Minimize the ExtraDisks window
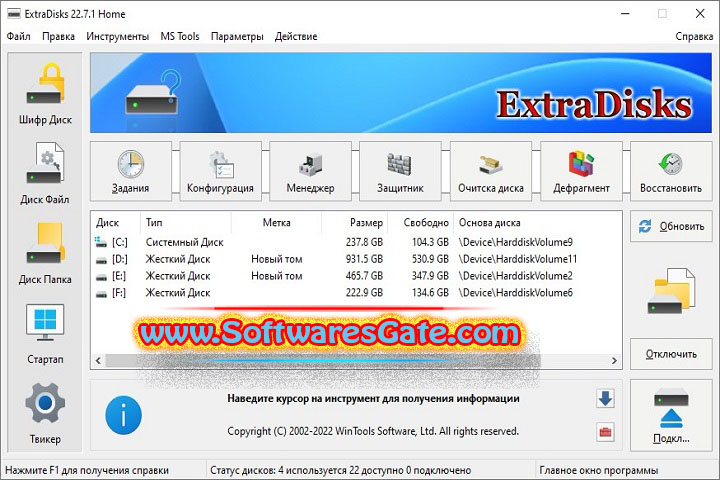The image size is (720, 480). [x=625, y=14]
